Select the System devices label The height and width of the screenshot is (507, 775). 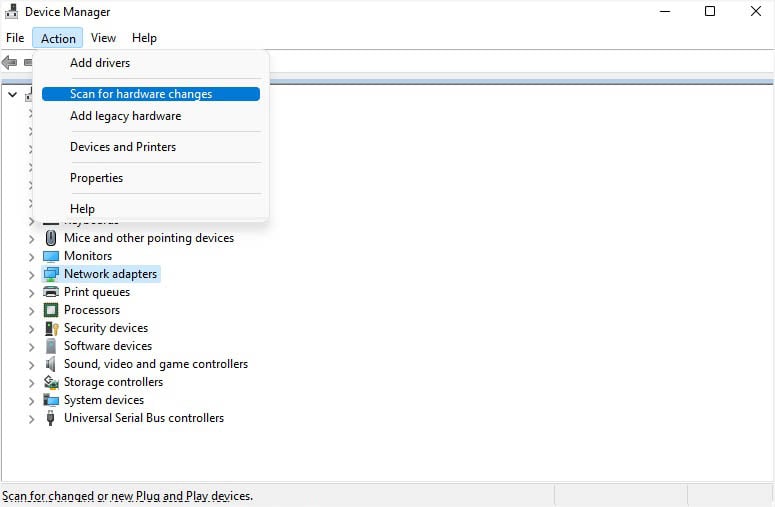(x=104, y=400)
